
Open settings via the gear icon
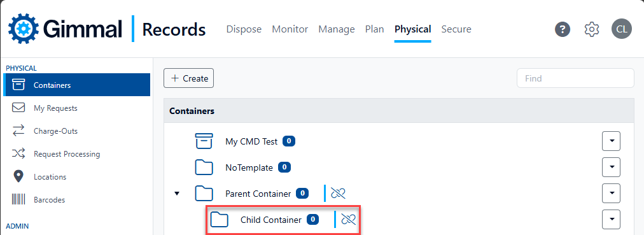(591, 29)
